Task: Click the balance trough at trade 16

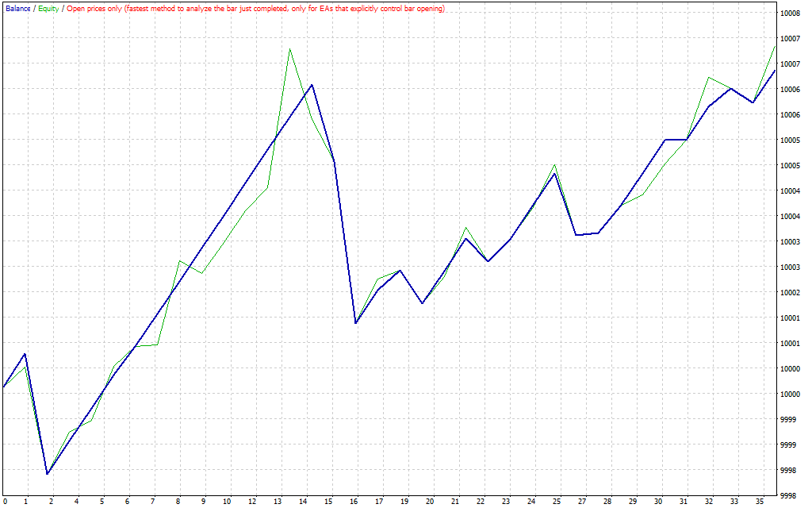Action: coord(355,323)
